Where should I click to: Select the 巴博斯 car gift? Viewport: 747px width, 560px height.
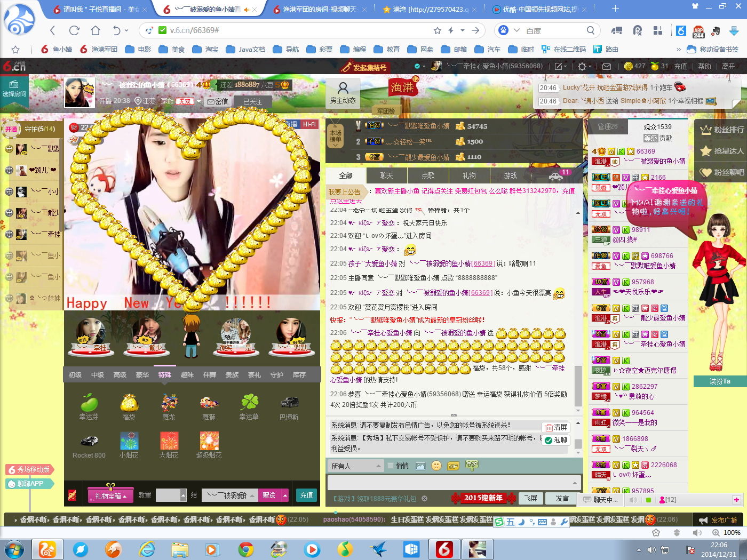coord(289,406)
